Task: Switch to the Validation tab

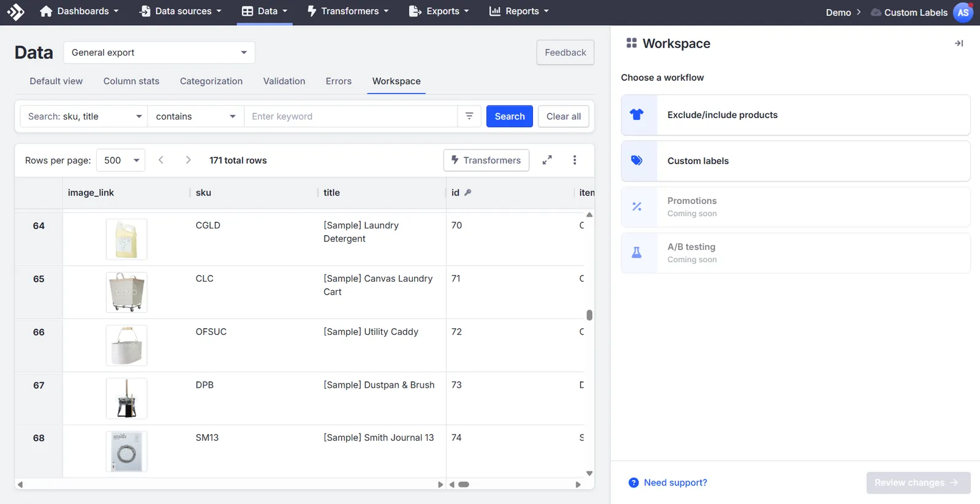Action: click(284, 81)
